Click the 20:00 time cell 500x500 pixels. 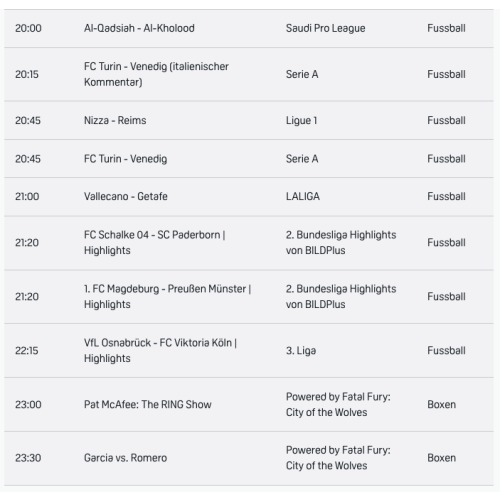click(28, 28)
